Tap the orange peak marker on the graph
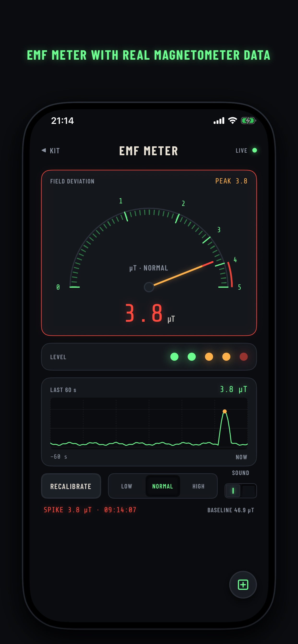298x644 pixels. click(225, 411)
